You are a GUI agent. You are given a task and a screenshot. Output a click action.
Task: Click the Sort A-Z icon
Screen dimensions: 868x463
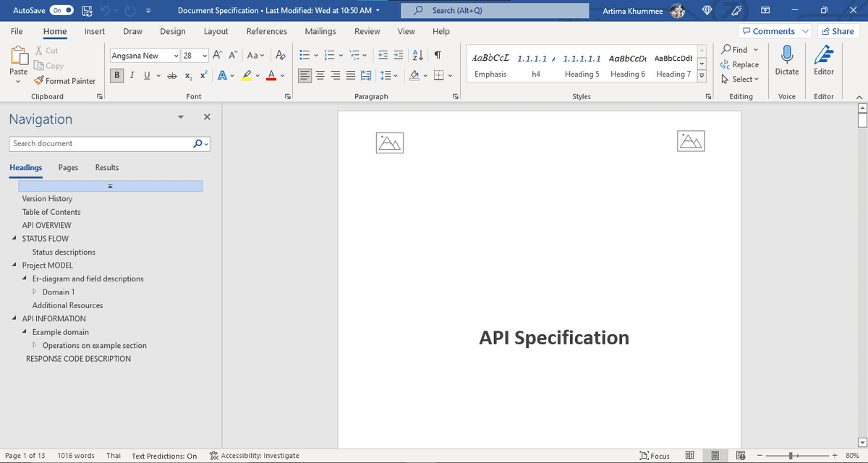(419, 56)
